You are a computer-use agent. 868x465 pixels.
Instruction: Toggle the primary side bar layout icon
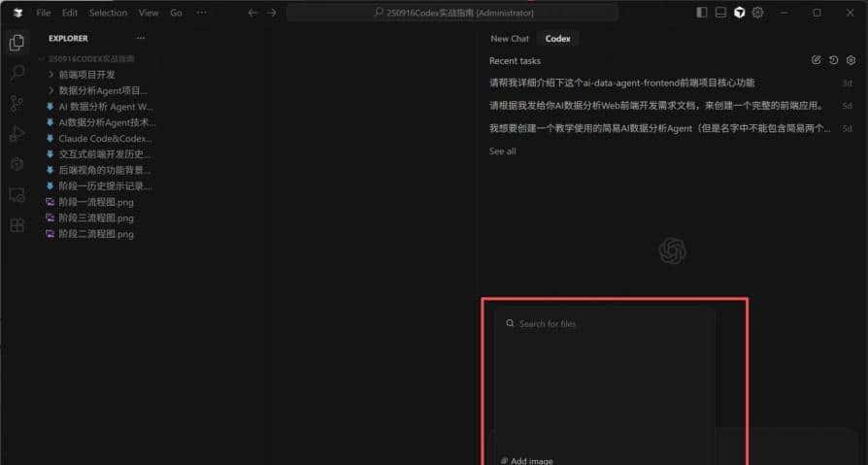[x=701, y=13]
